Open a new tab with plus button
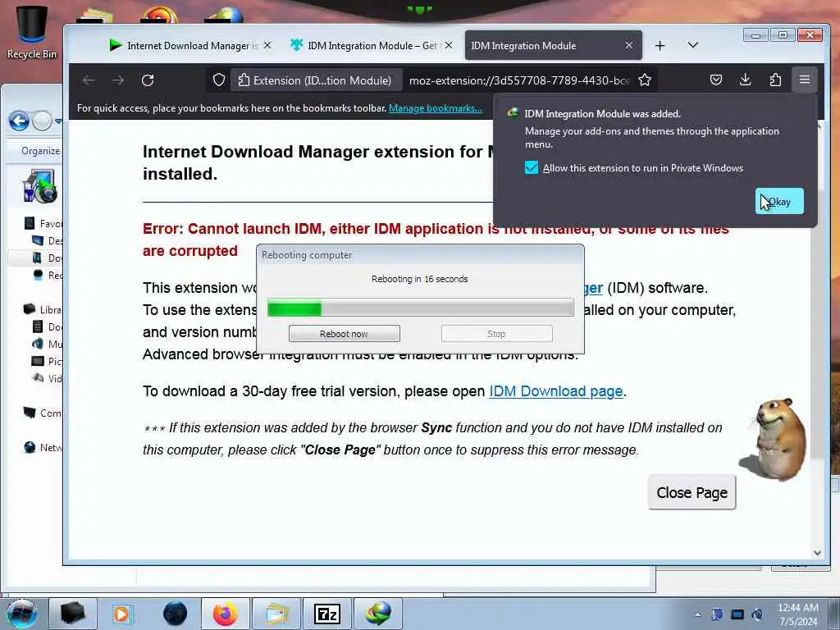 pyautogui.click(x=660, y=46)
